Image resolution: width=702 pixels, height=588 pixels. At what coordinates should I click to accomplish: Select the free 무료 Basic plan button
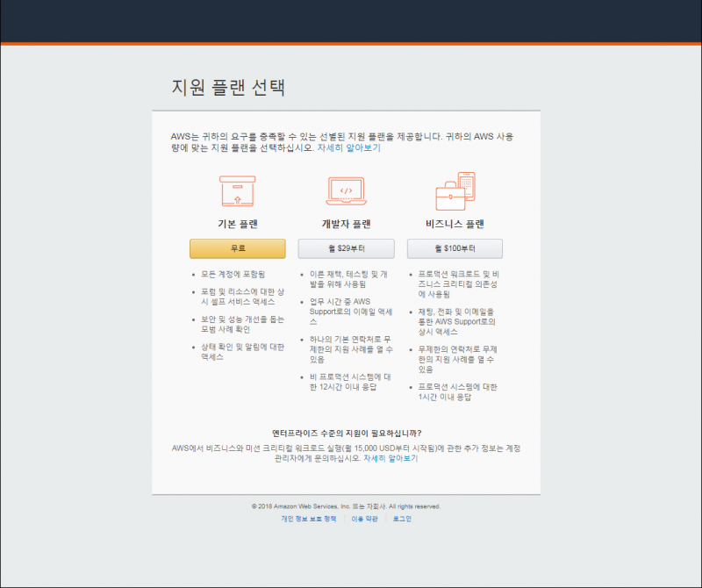(237, 248)
